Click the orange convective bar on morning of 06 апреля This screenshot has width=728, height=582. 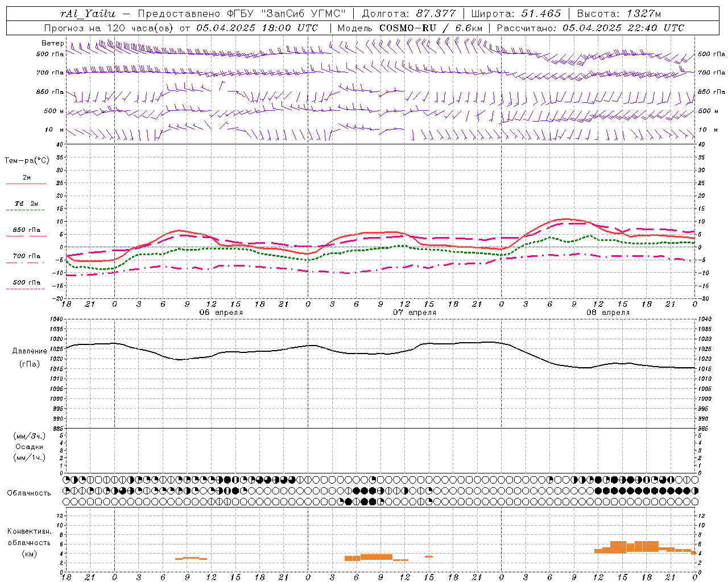(x=191, y=558)
